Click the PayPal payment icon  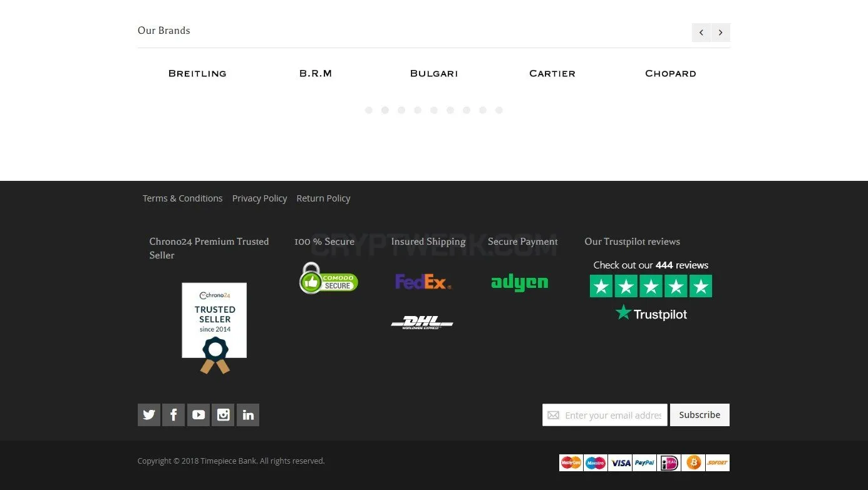tap(644, 462)
